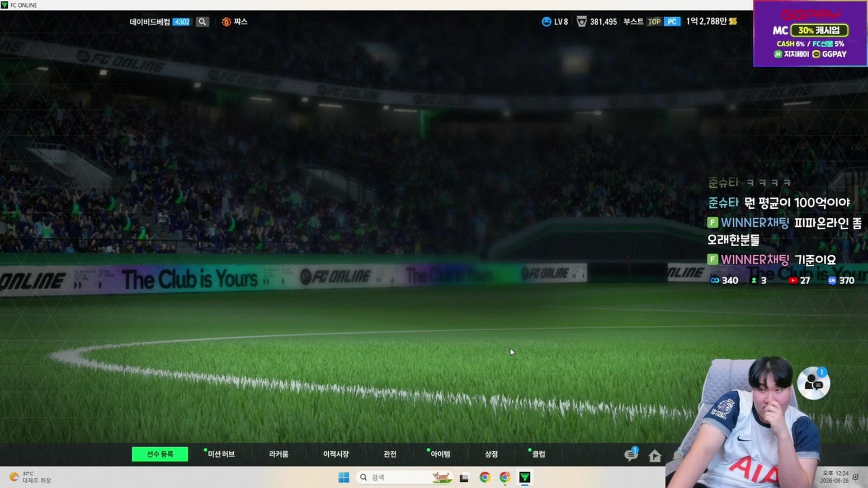Click the FC Online taskbar icon
Viewport: 868px width, 488px height.
tap(524, 477)
